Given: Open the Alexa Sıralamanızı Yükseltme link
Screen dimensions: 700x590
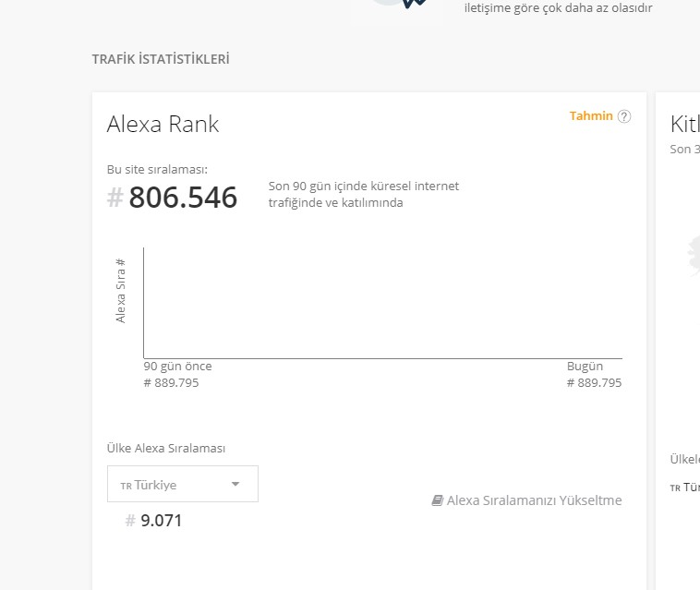Looking at the screenshot, I should coord(534,500).
